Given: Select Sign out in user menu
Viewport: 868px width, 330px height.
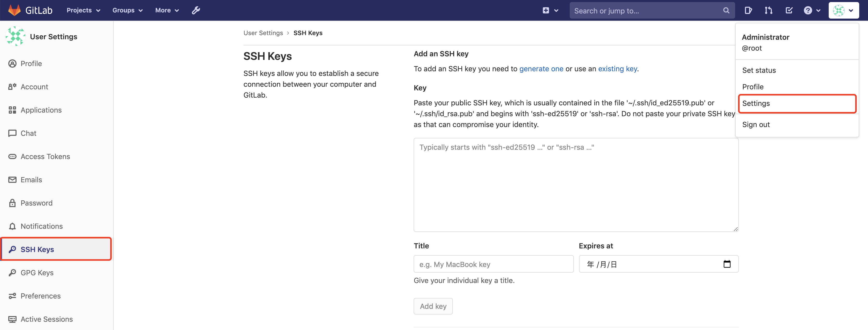Looking at the screenshot, I should [797, 125].
